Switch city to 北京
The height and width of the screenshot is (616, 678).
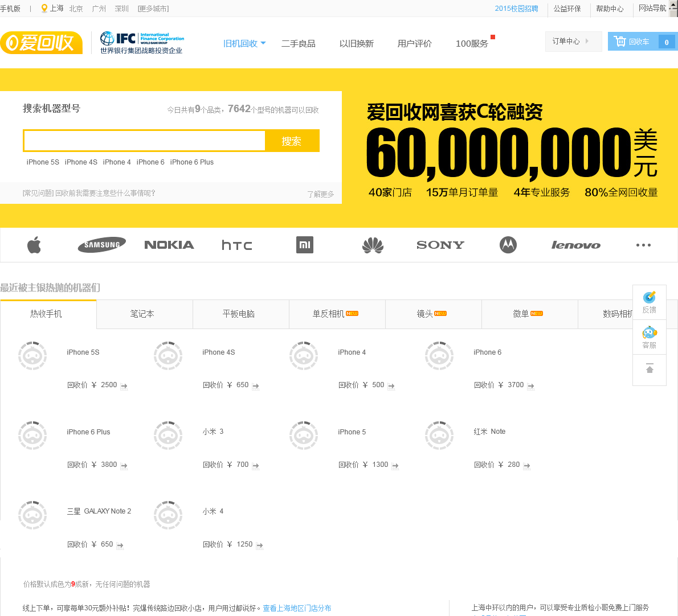(76, 9)
